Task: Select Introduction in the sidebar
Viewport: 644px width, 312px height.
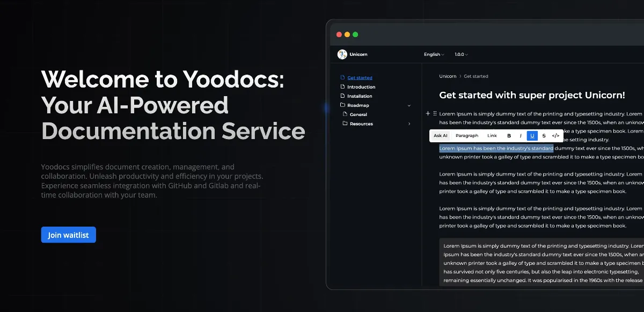Action: (x=361, y=87)
